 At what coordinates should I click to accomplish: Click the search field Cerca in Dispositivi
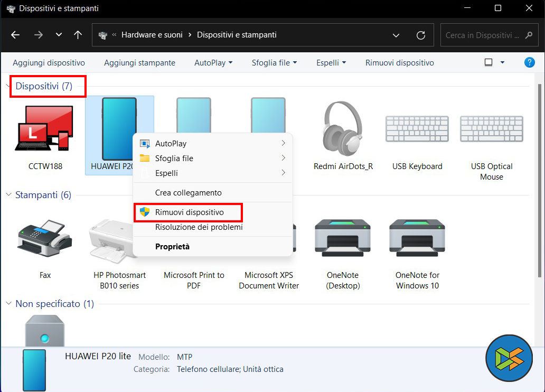483,35
